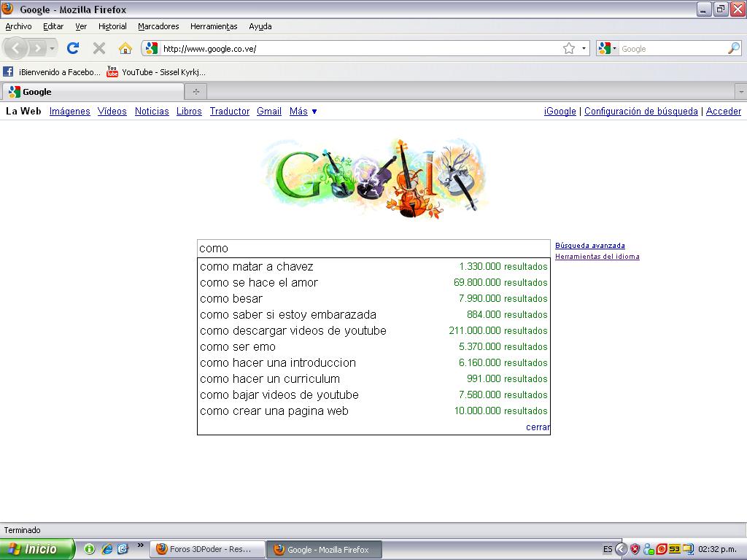Open the Marcadores menu
The height and width of the screenshot is (560, 747).
158,26
